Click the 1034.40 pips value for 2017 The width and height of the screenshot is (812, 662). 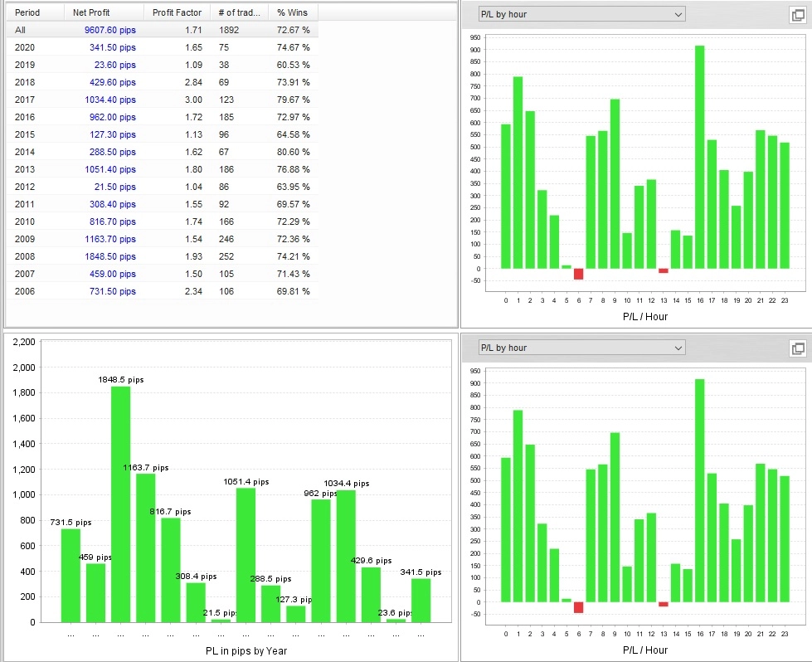tap(109, 100)
